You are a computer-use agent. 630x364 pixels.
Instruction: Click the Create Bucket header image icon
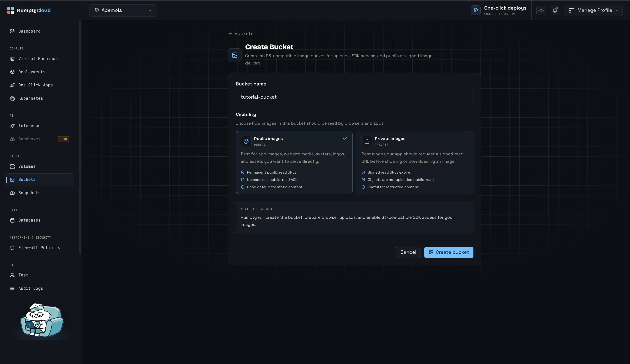235,55
